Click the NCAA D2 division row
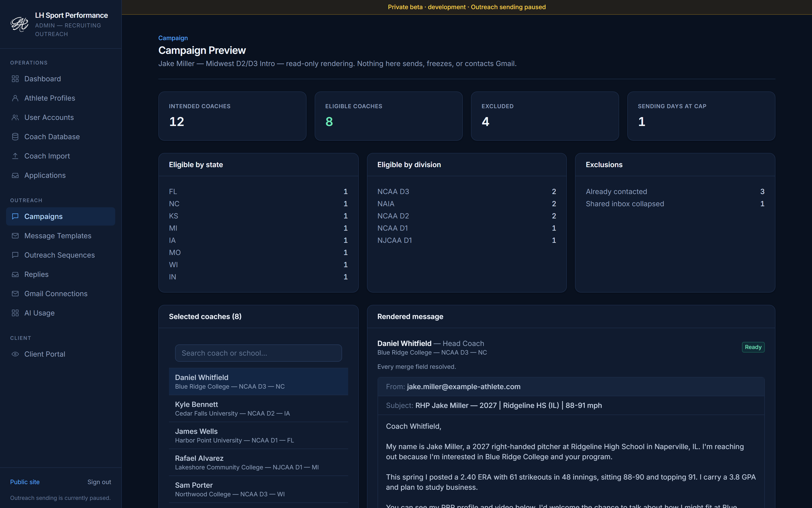812x508 pixels. pos(467,216)
